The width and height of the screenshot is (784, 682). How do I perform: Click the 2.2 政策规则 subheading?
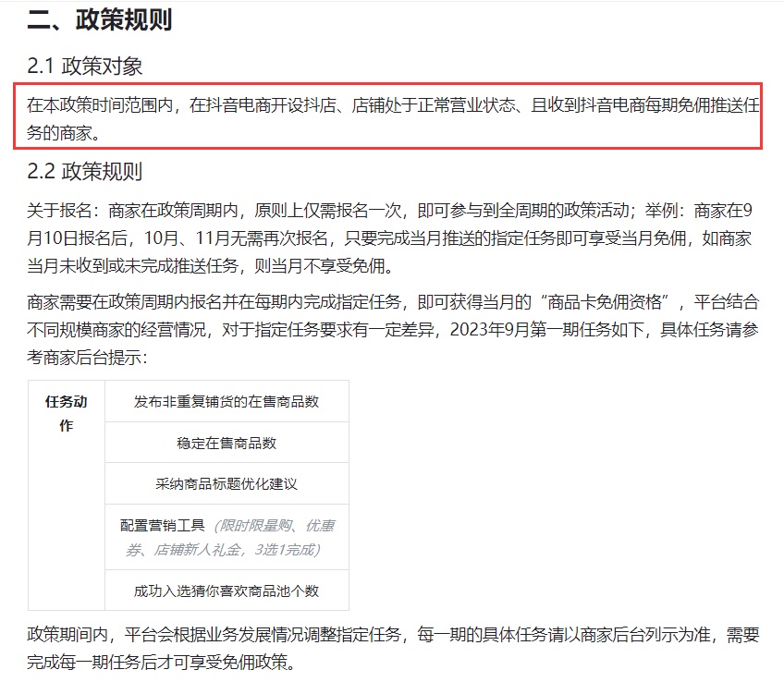84,171
